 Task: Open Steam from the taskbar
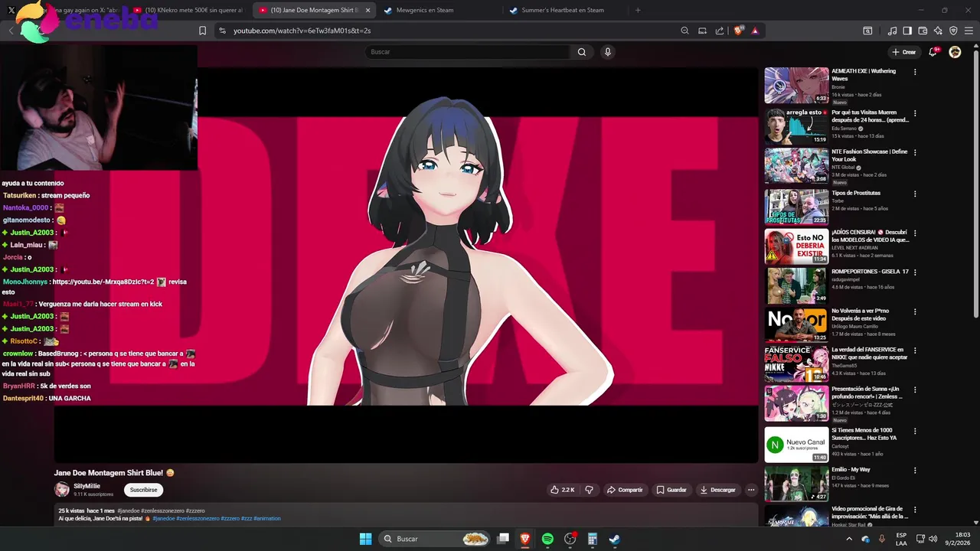614,539
